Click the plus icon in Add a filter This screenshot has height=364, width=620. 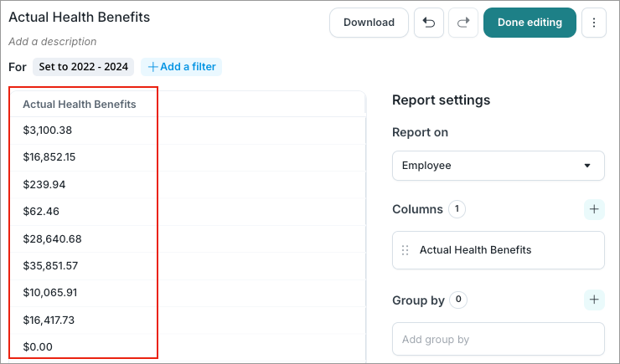(x=152, y=67)
